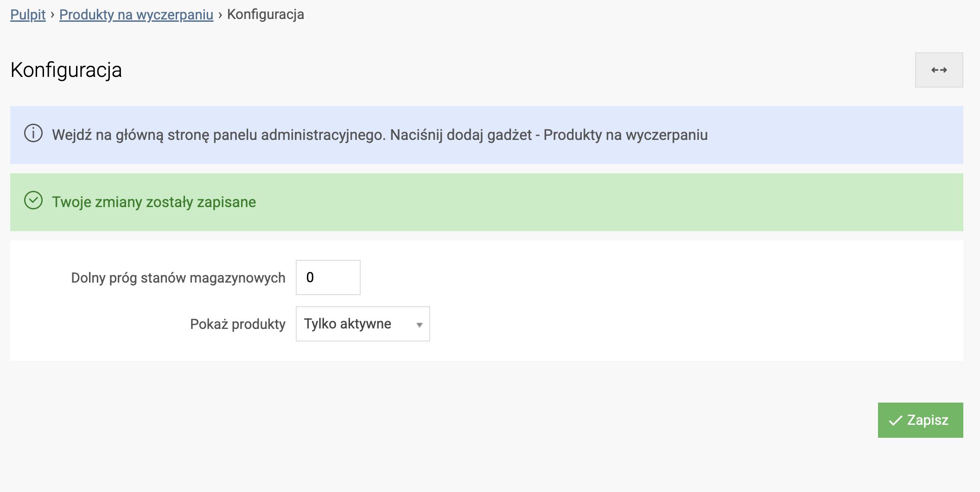Click the info circle icon in the blue banner
The image size is (980, 492).
pos(33,133)
